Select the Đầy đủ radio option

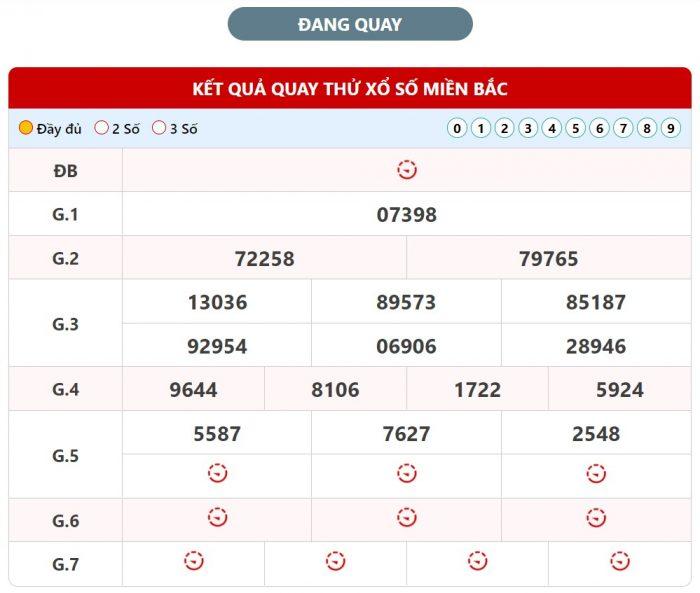point(26,128)
